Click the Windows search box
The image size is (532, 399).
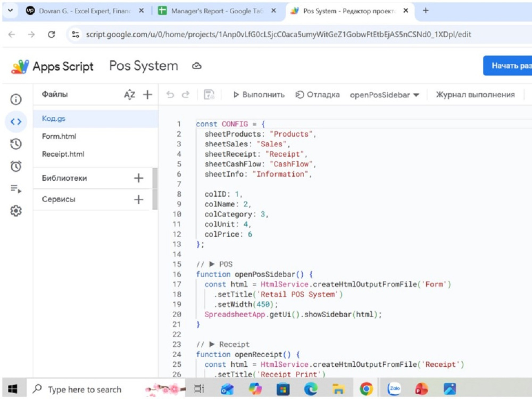click(106, 389)
